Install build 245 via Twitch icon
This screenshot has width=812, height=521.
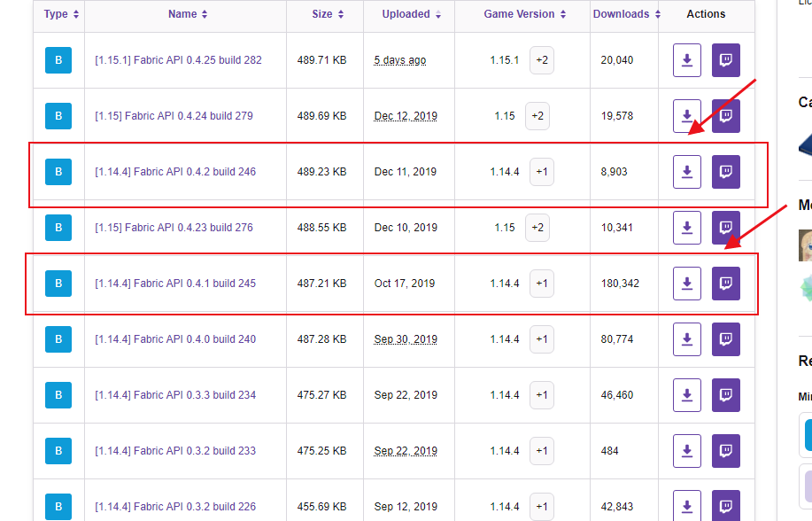tap(725, 284)
